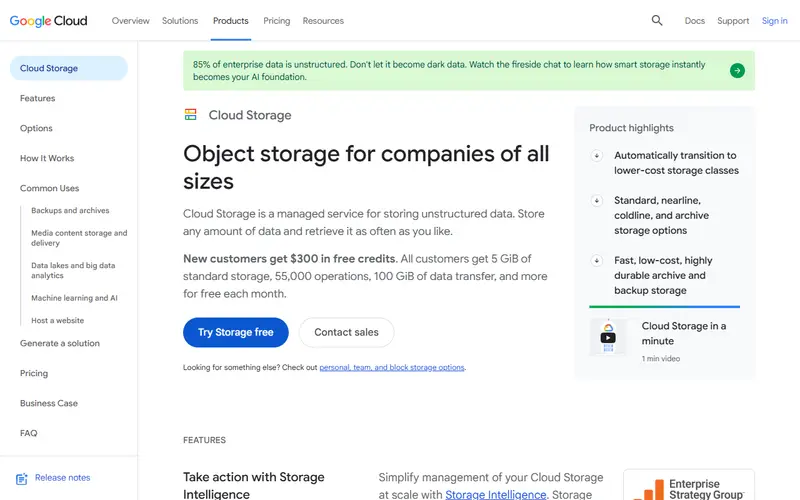Screen dimensions: 800x500
Task: Select Automatically transition to lower-cost storage classes
Action: (x=676, y=163)
